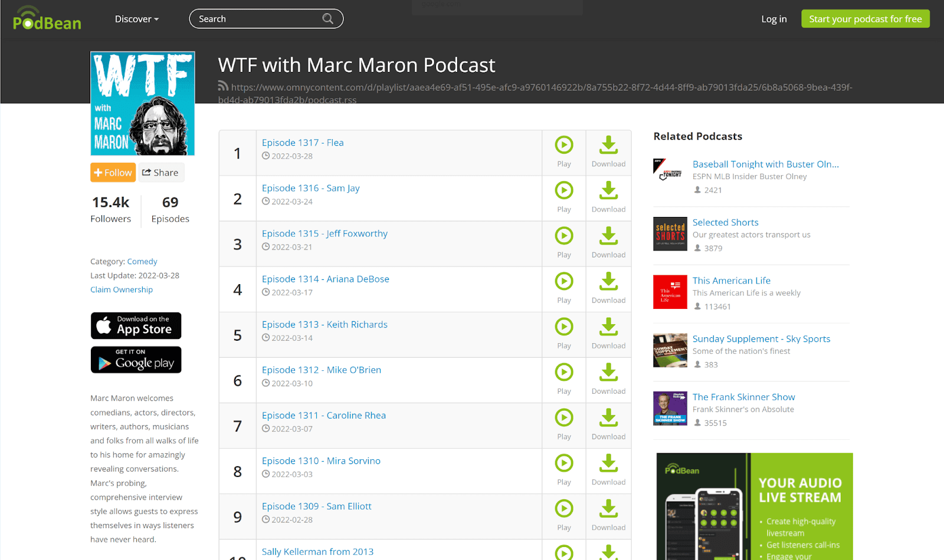Open Sunday Supplement - Sky Sports podcast

(x=761, y=339)
